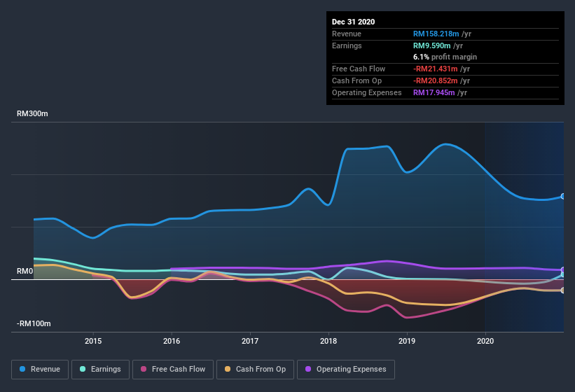This screenshot has height=392, width=575.
Task: Select the 2017 x-axis label
Action: pyautogui.click(x=250, y=341)
